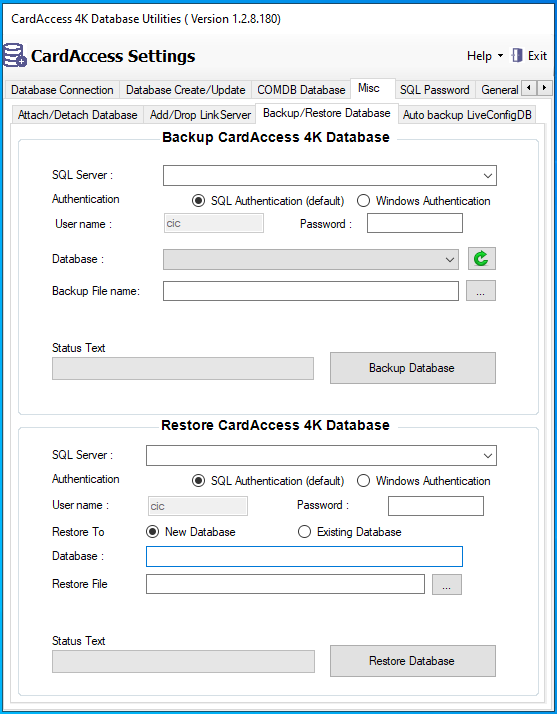Select the New Database restore option
The height and width of the screenshot is (714, 557).
(190, 532)
